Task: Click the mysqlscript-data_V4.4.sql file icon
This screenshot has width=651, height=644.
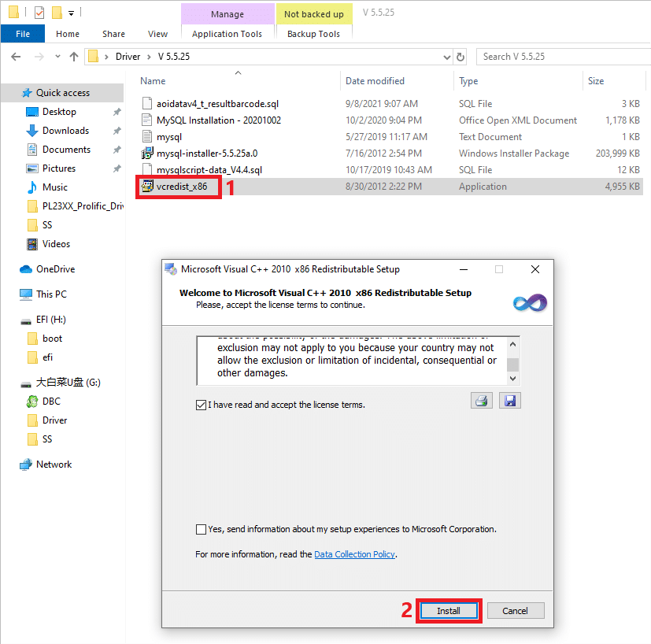Action: coord(147,169)
